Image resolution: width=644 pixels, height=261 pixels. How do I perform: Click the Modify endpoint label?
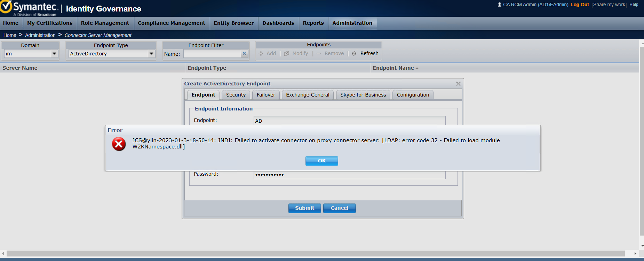click(x=300, y=53)
